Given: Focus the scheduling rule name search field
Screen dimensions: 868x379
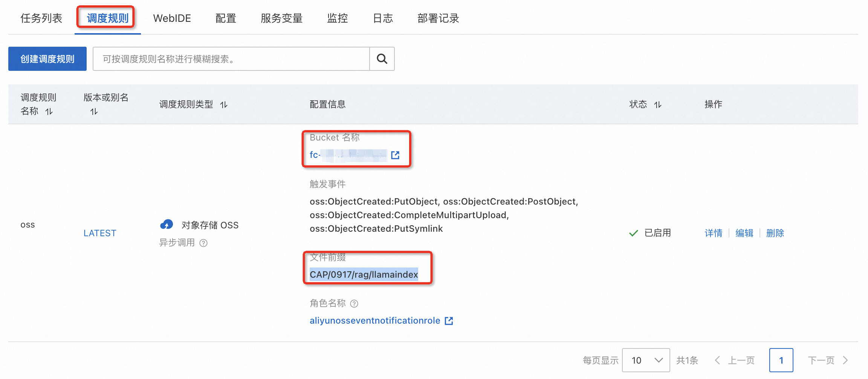Looking at the screenshot, I should pyautogui.click(x=231, y=59).
